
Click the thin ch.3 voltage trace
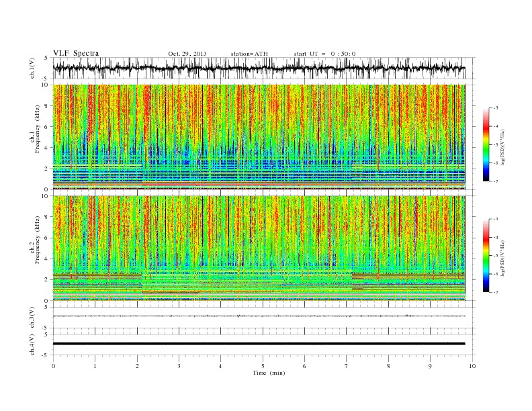(259, 316)
